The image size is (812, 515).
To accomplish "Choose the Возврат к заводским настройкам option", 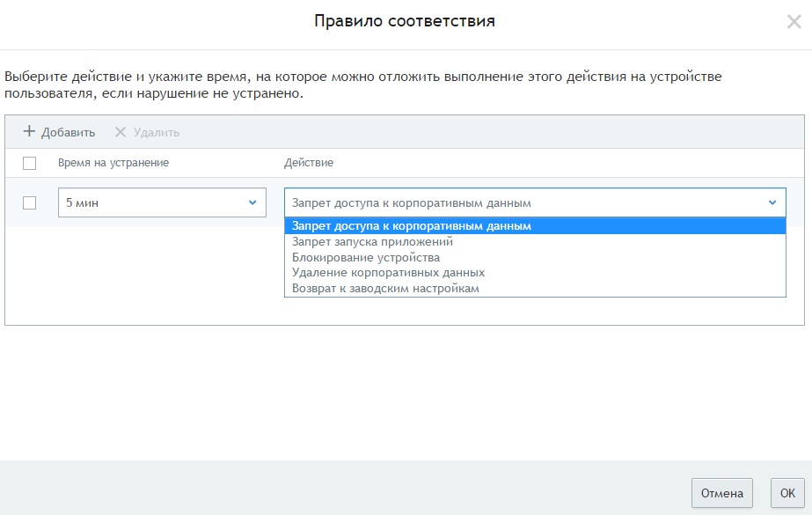I will click(x=385, y=288).
